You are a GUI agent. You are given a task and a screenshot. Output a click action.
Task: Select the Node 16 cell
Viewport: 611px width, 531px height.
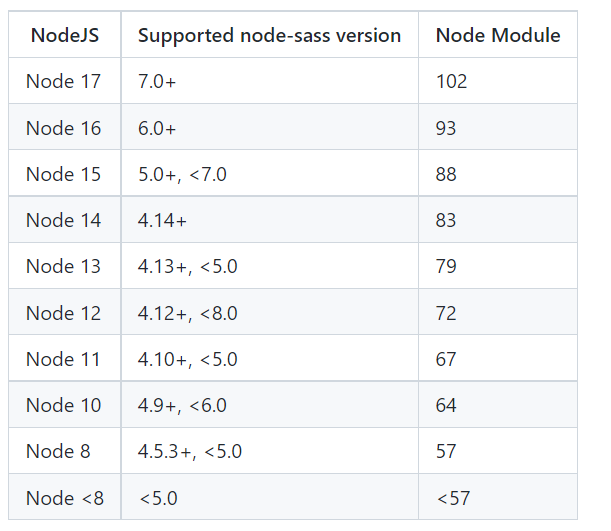pyautogui.click(x=64, y=128)
